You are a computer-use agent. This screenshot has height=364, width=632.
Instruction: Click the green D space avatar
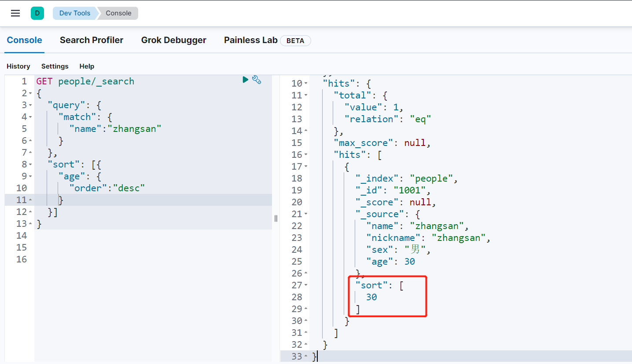[x=37, y=13]
